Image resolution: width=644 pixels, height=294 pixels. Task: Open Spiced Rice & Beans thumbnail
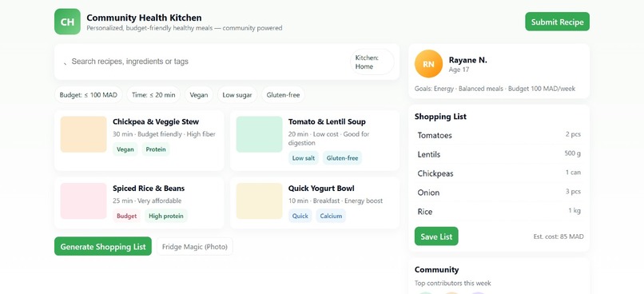click(84, 201)
